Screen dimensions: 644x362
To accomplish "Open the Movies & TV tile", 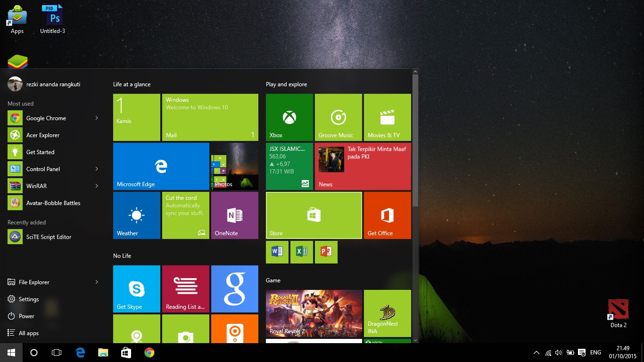I will pos(387,117).
